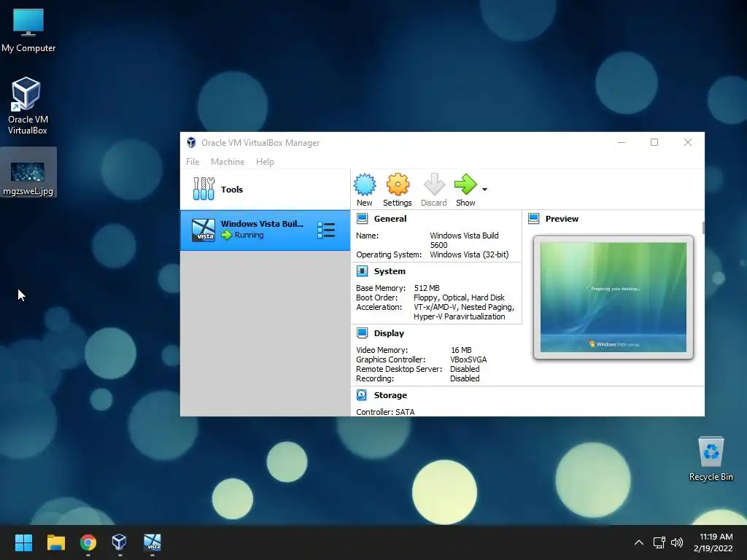The height and width of the screenshot is (560, 747).
Task: Click the General section monitor icon
Action: tap(362, 219)
